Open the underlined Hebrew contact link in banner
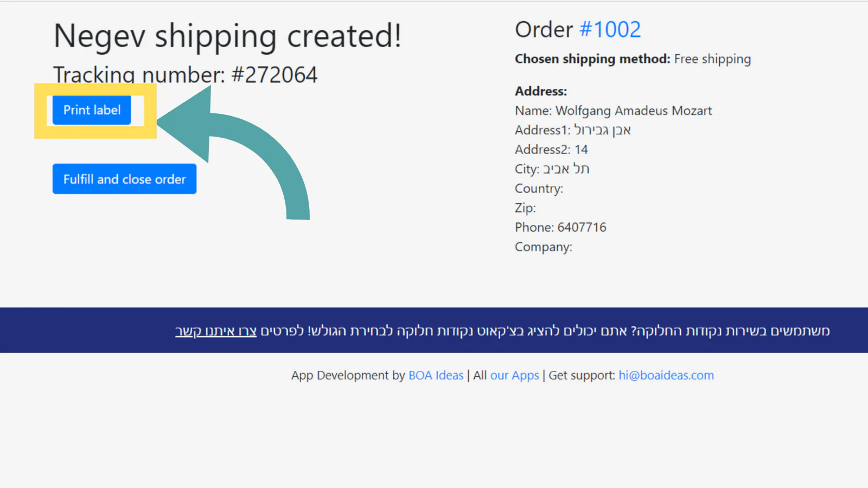 tap(215, 331)
